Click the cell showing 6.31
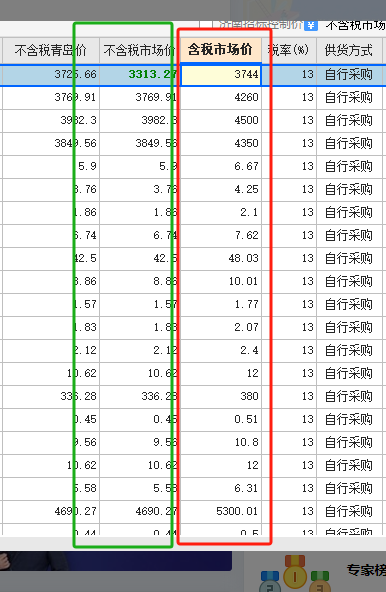 point(221,489)
